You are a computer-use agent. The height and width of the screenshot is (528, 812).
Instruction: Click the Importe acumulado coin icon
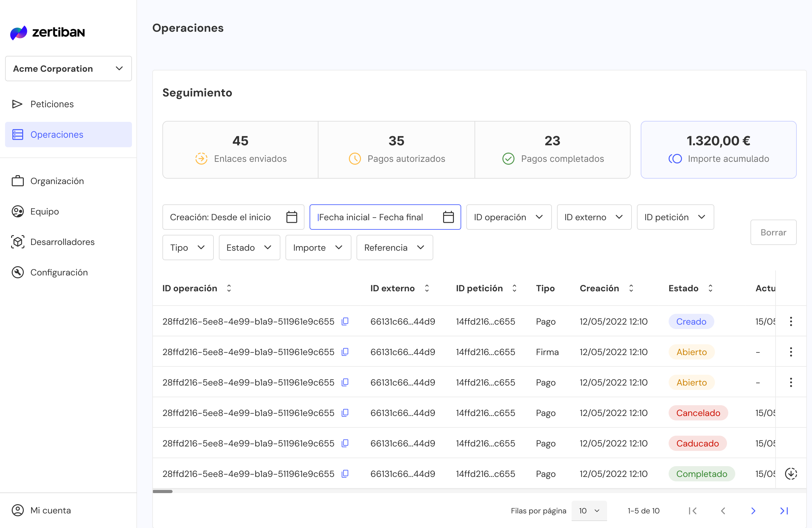pos(675,159)
